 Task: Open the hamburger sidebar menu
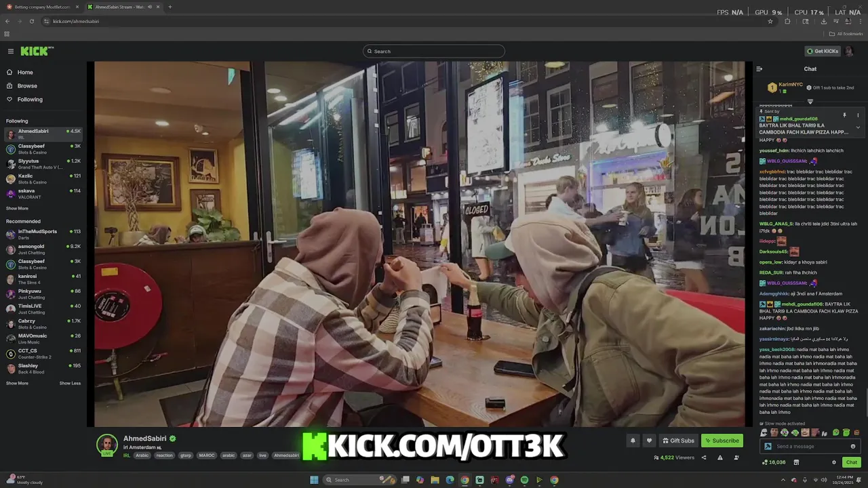pos(10,52)
